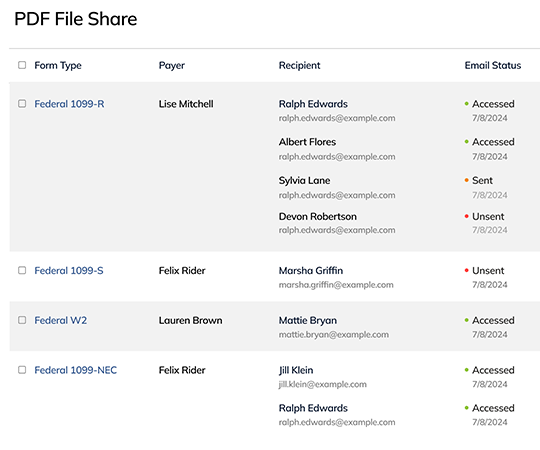Image resolution: width=540 pixels, height=450 pixels.
Task: Click Devon Robertson's red Unsent status dot
Action: pos(467,216)
